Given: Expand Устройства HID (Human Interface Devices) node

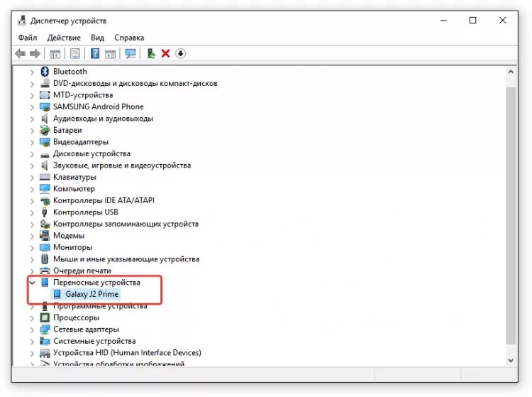Looking at the screenshot, I should pyautogui.click(x=32, y=353).
